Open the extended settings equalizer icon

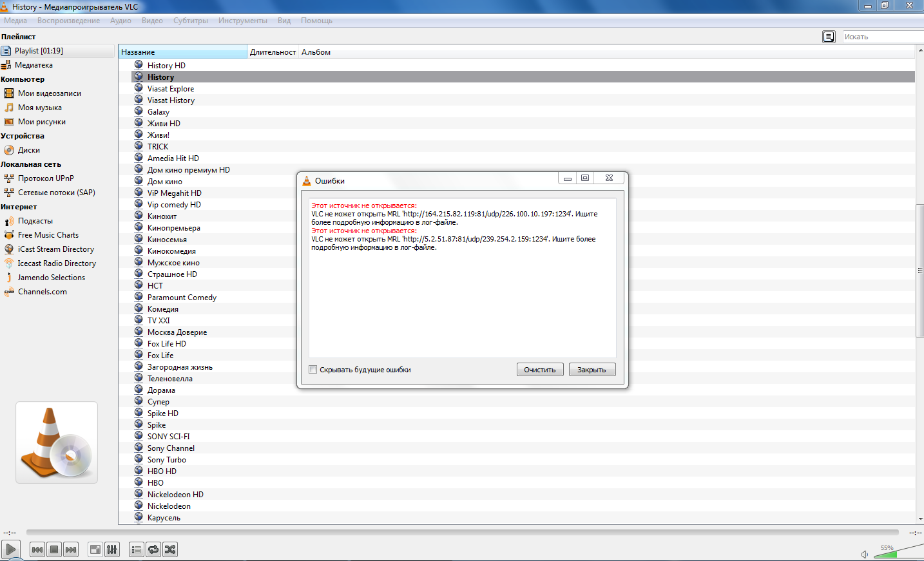point(112,549)
